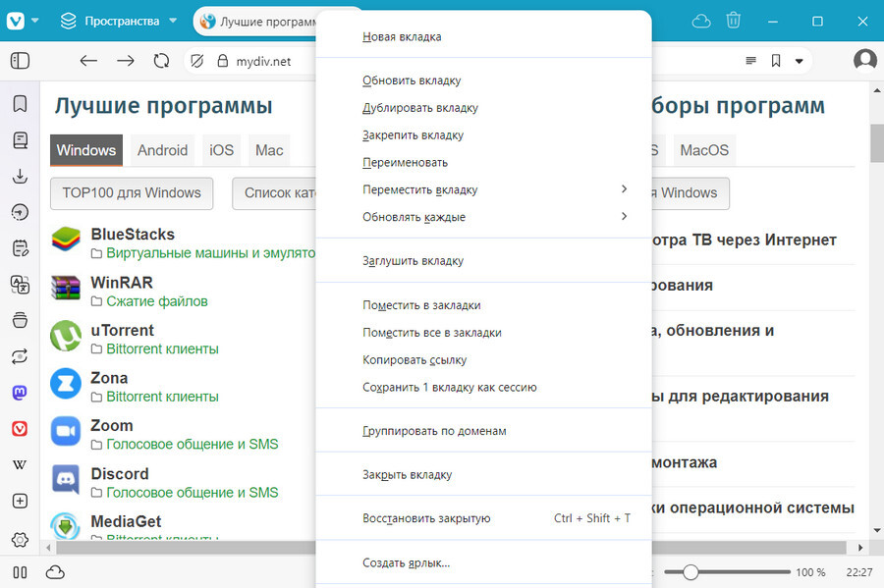Screen dimensions: 884x588
Task: Choose Создать ярлык...
Action: [483, 562]
